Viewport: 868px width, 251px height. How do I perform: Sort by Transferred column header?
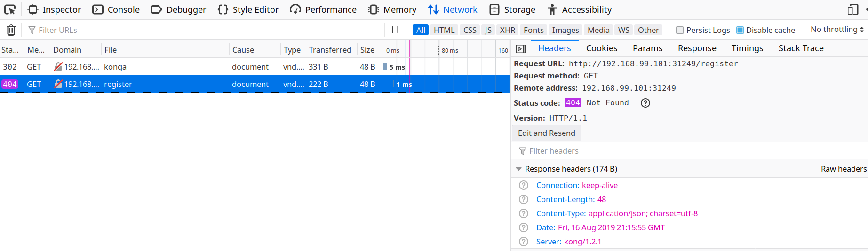point(331,50)
